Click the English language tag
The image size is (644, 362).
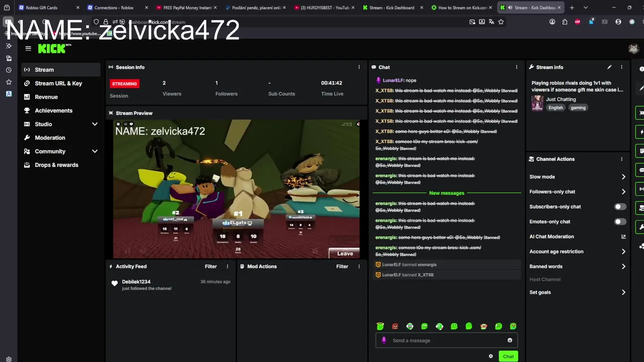coord(555,108)
